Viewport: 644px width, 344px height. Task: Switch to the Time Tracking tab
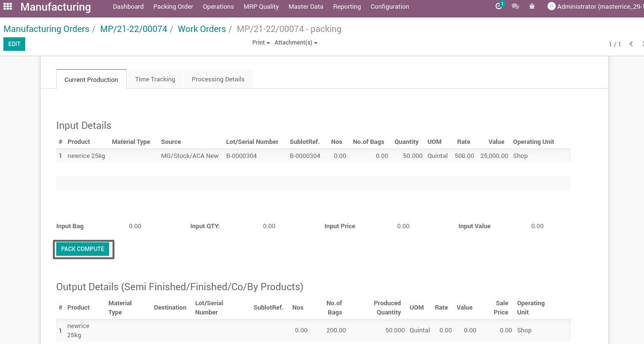click(155, 79)
